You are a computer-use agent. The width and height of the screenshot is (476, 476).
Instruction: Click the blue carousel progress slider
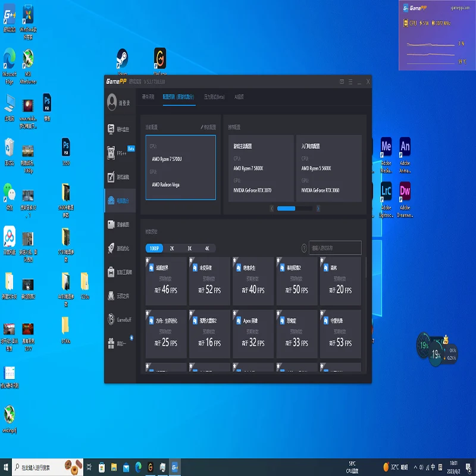click(x=286, y=208)
